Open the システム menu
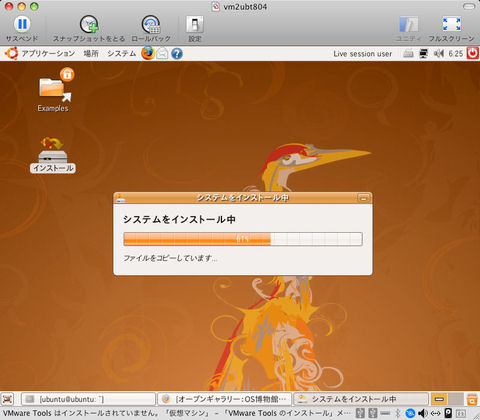Viewport: 480px width, 420px height. coord(121,53)
